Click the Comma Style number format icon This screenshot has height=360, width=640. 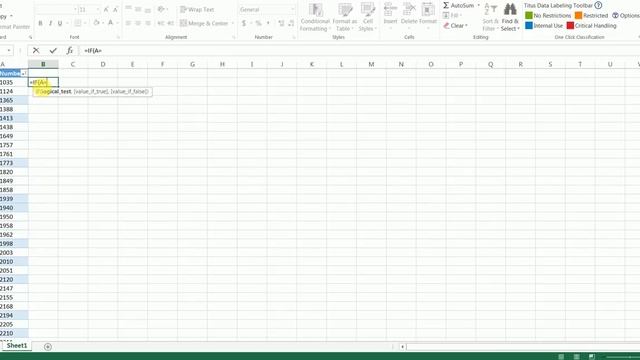tap(268, 23)
